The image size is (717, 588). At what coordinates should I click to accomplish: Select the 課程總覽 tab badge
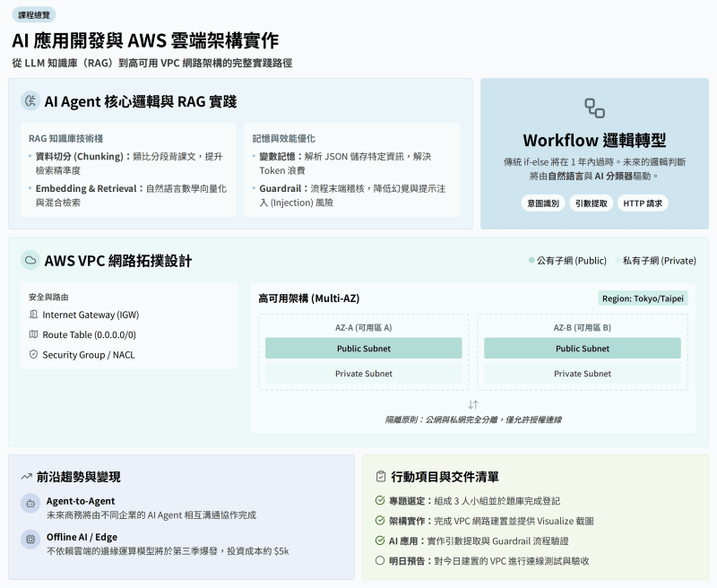coord(34,15)
